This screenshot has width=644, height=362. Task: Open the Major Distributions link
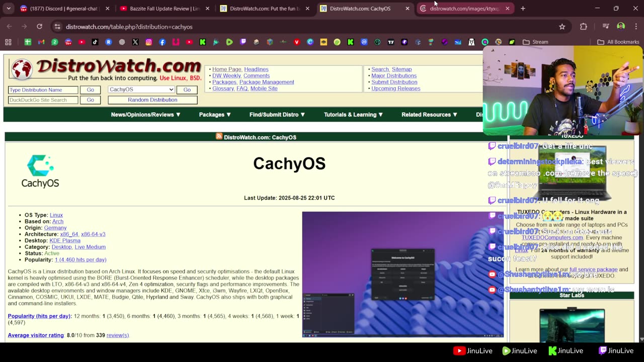click(x=394, y=75)
